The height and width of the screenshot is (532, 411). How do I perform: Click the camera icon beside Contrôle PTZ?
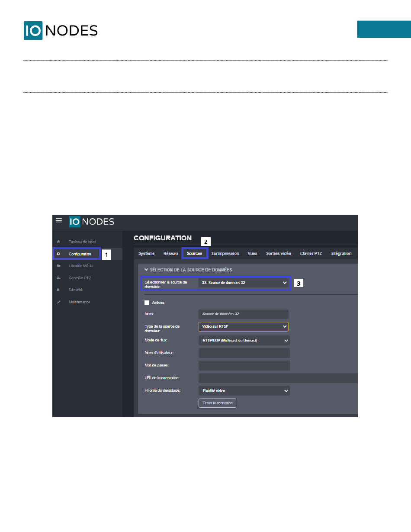(58, 278)
